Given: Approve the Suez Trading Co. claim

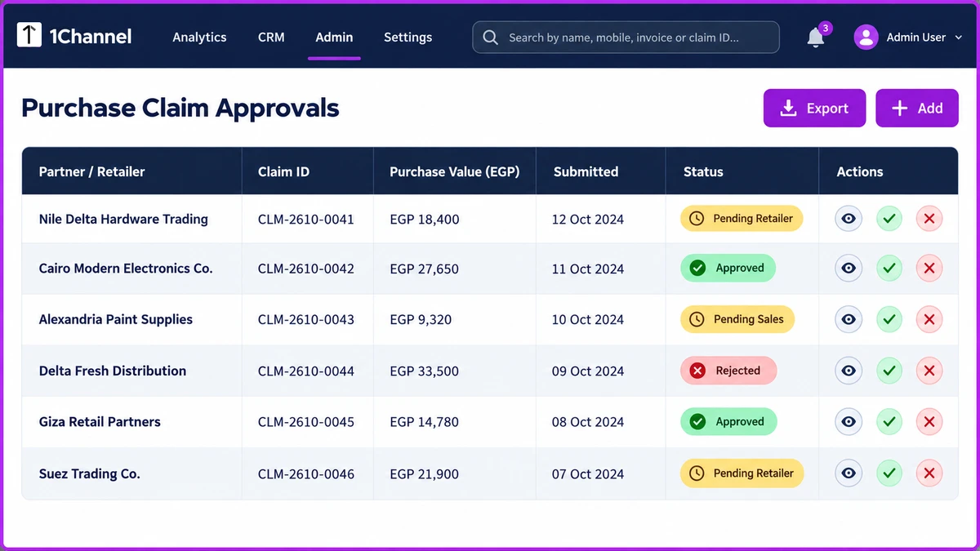Looking at the screenshot, I should click(889, 473).
